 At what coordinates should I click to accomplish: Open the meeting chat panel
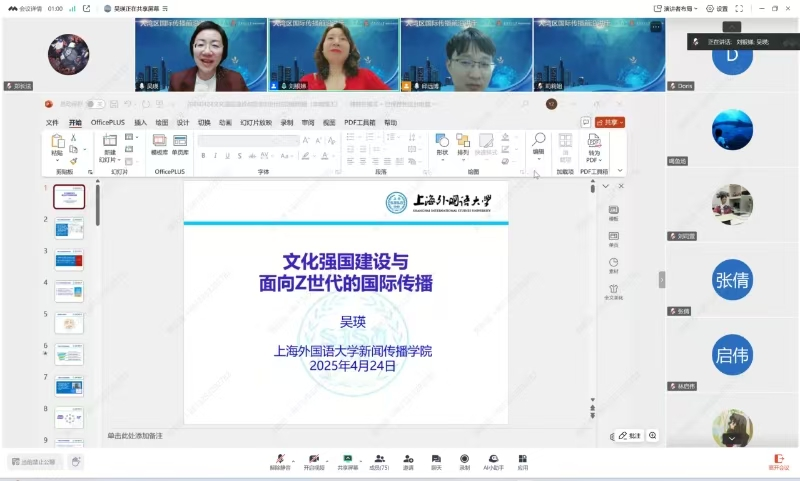436,459
